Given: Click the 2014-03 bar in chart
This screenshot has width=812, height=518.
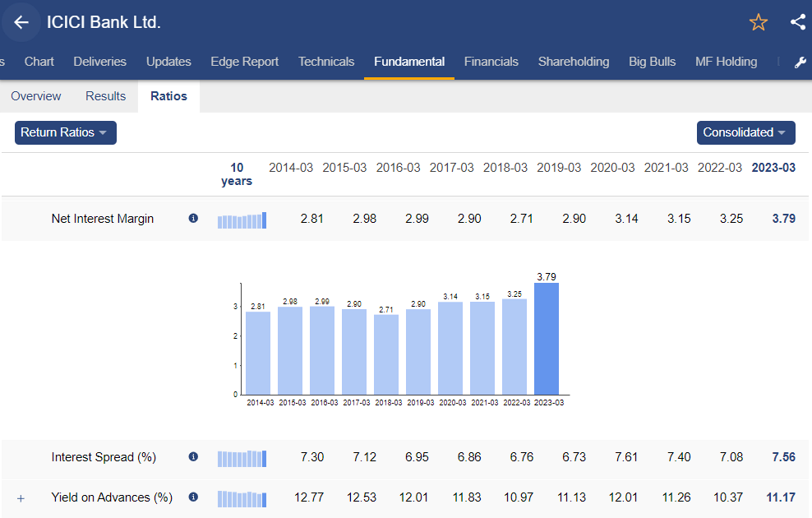Looking at the screenshot, I should pos(258,354).
